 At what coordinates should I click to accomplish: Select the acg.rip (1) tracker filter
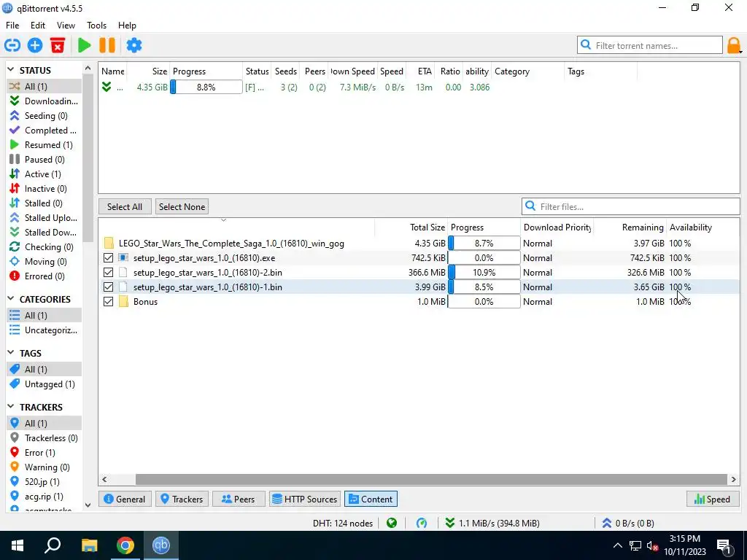click(43, 496)
